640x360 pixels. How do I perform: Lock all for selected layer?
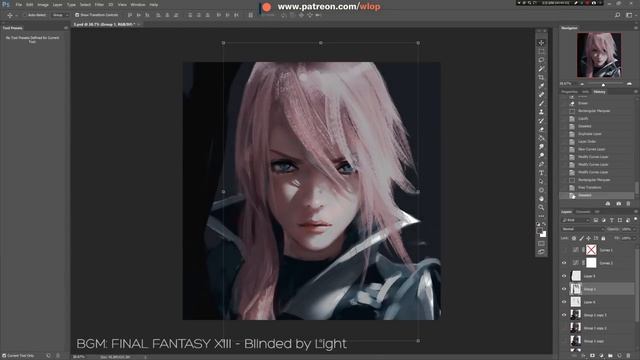click(x=603, y=238)
